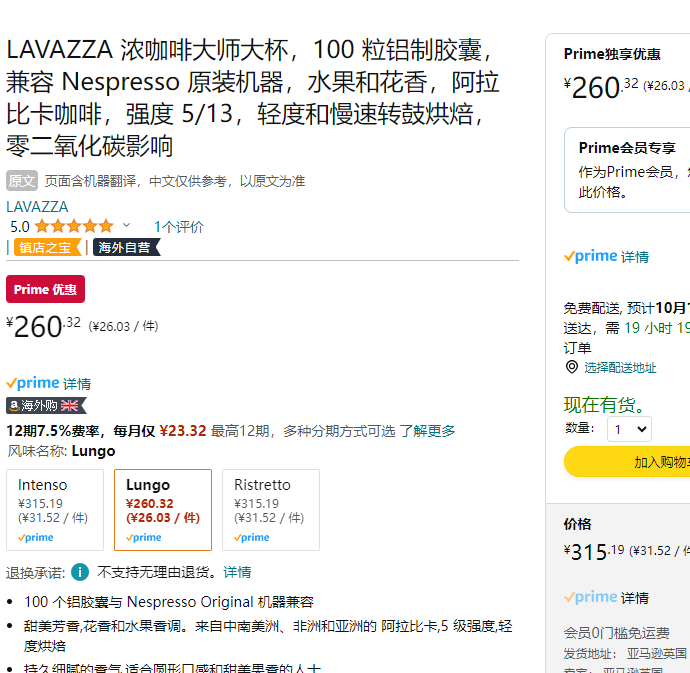
Task: Open the 数量 quantity dropdown
Action: (x=630, y=429)
